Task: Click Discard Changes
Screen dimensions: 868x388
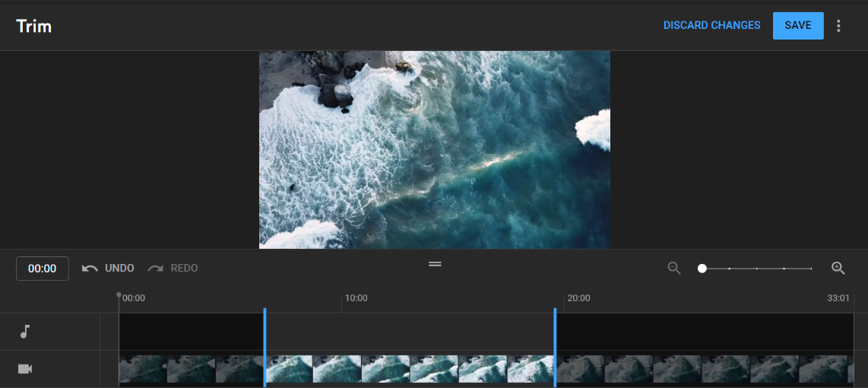Action: pyautogui.click(x=712, y=26)
